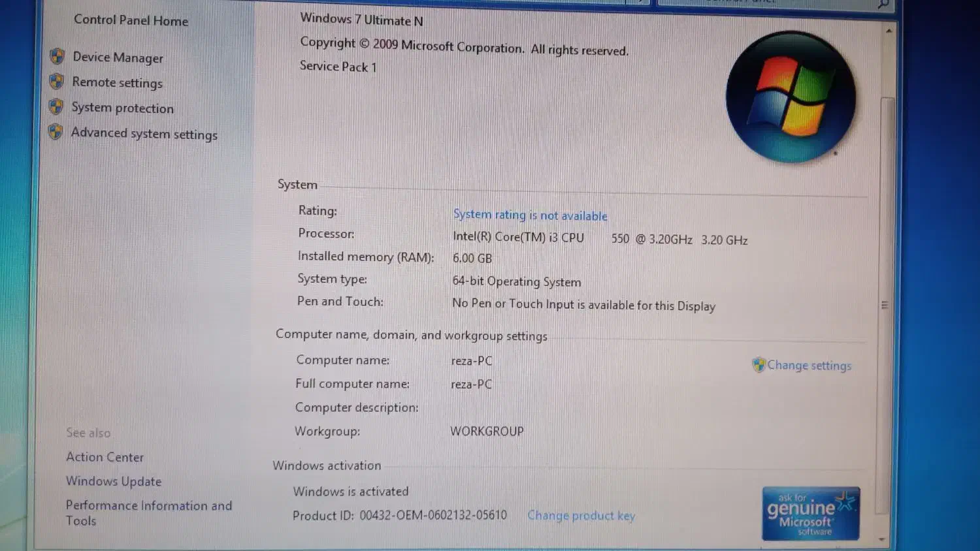Click the Microsoft copyright notice text
The height and width of the screenshot is (551, 980).
coord(464,46)
